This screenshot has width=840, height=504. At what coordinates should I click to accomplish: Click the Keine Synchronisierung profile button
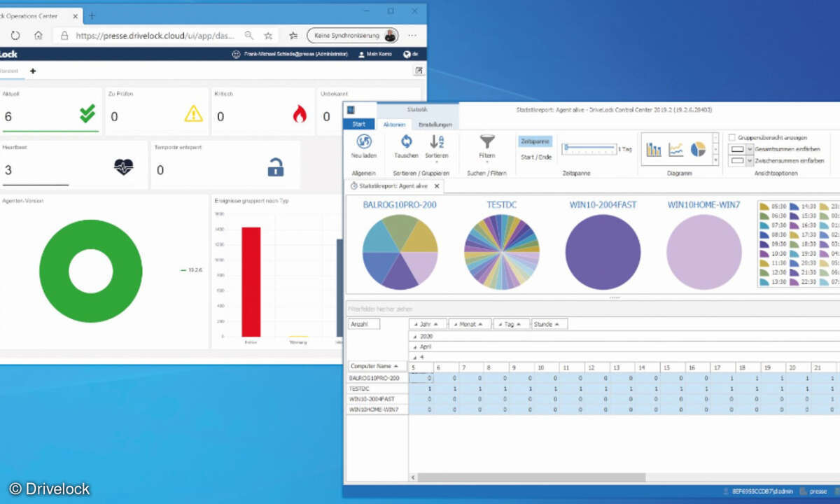353,35
